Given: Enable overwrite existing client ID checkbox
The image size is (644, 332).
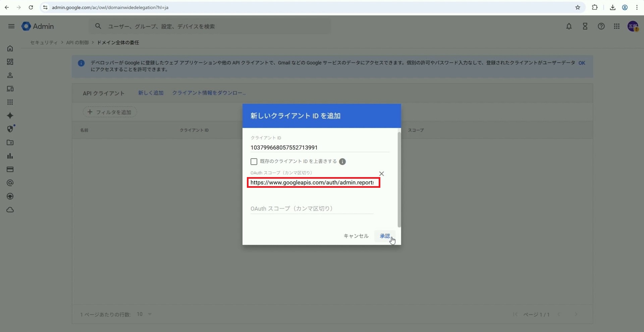Looking at the screenshot, I should click(x=254, y=162).
